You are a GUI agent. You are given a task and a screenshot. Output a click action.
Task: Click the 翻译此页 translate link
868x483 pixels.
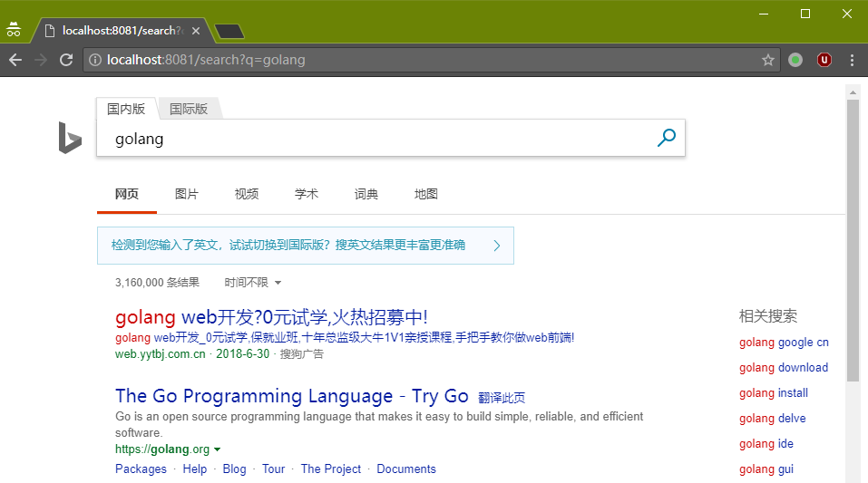[x=502, y=398]
